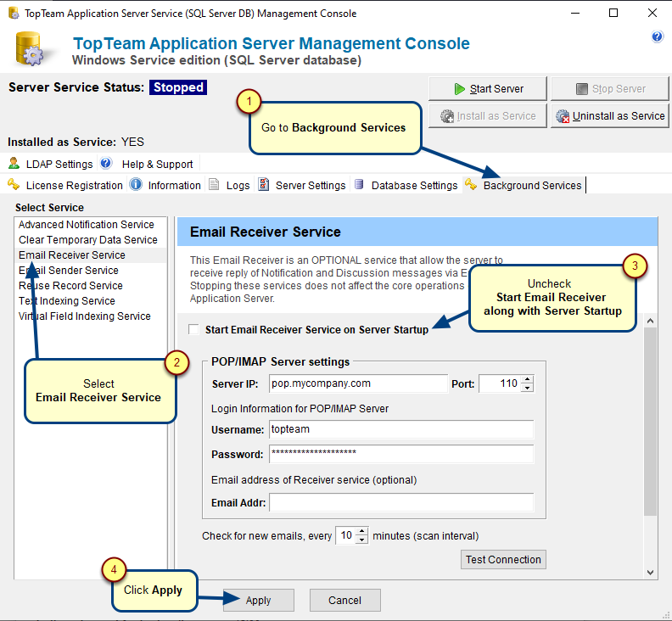Click the settings panel vertical scrollbar thumb

click(x=650, y=422)
